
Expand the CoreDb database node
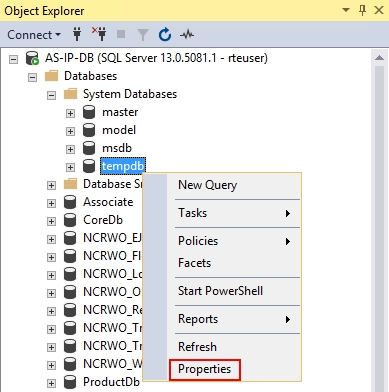click(51, 221)
